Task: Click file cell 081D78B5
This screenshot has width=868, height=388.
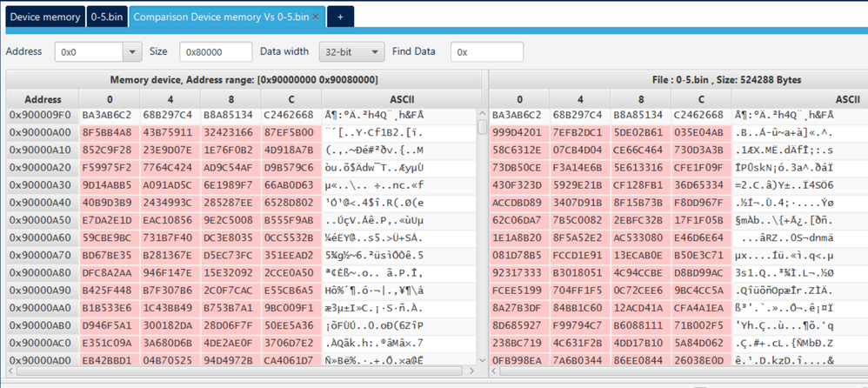Action: (x=519, y=256)
